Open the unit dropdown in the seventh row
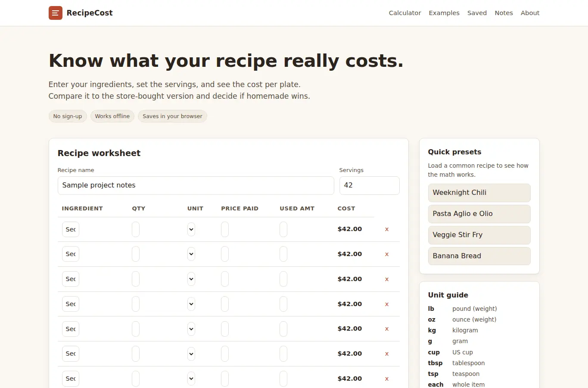The image size is (588, 388). click(x=191, y=379)
